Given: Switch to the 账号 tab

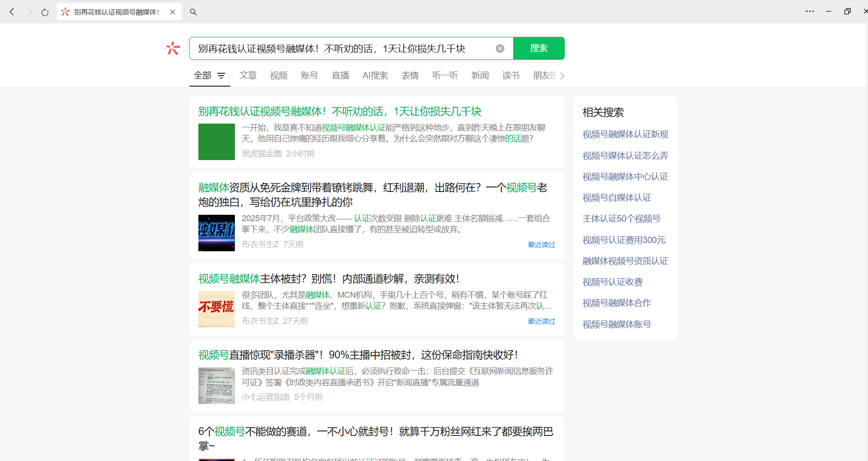Looking at the screenshot, I should coord(309,76).
